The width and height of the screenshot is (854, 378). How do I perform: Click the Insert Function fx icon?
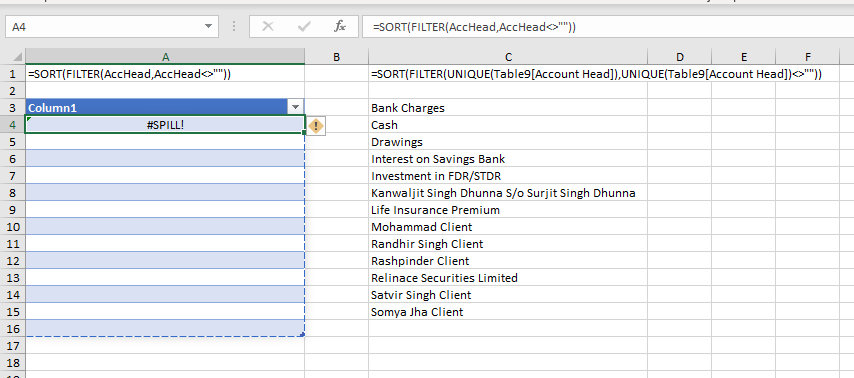point(340,26)
